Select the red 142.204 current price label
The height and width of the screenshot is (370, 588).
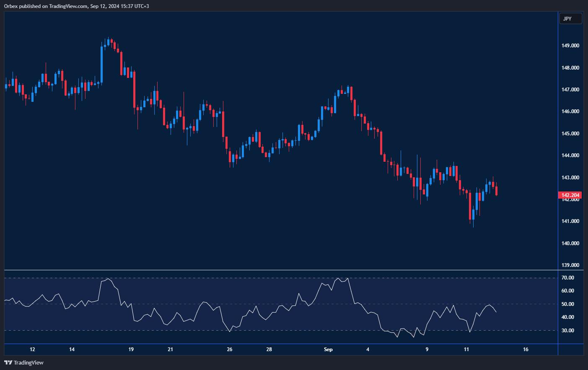[x=570, y=195]
